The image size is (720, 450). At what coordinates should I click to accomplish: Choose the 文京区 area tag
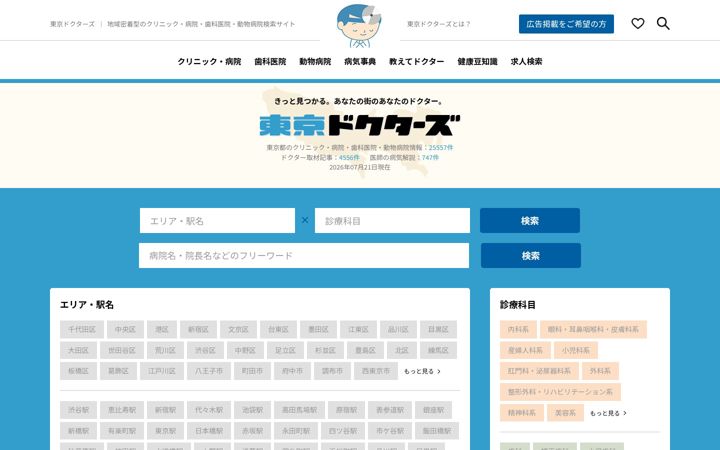click(x=238, y=329)
